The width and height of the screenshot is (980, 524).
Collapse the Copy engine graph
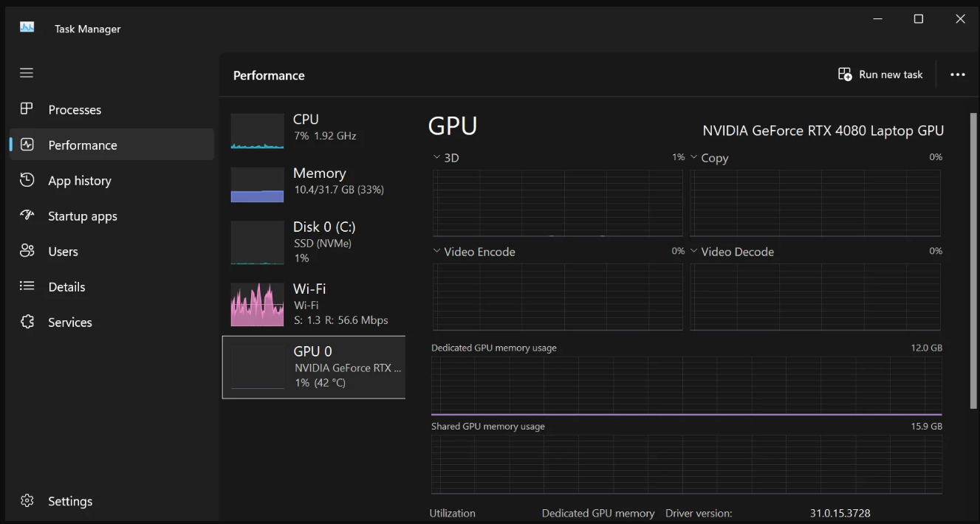coord(693,156)
